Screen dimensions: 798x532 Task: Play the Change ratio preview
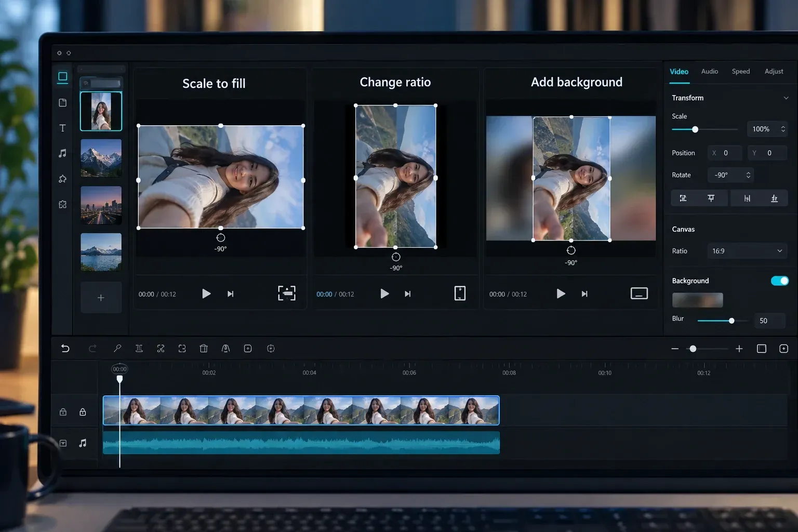pos(384,294)
